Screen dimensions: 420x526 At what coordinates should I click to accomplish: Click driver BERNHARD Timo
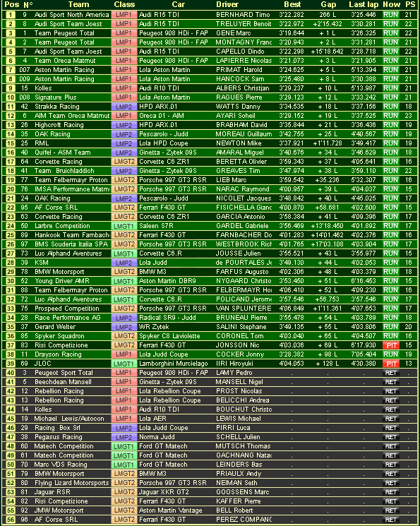[x=243, y=15]
